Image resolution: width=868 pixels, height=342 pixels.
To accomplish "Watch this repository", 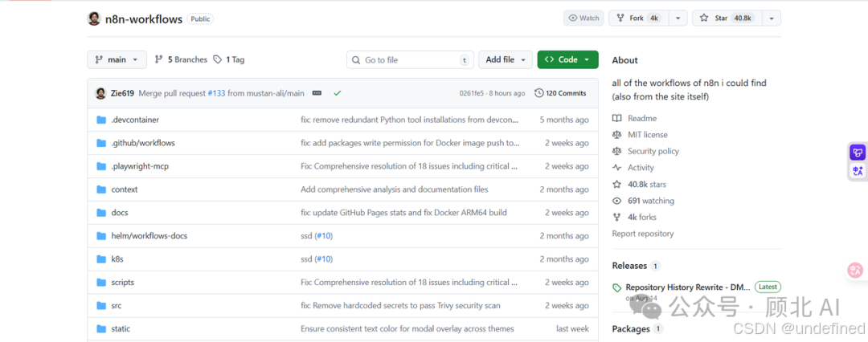I will click(584, 18).
